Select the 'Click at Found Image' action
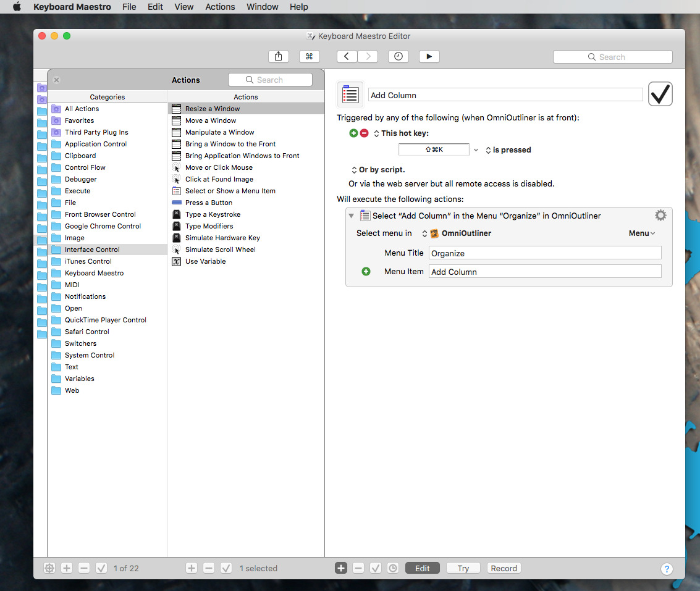The height and width of the screenshot is (591, 700). tap(246, 179)
